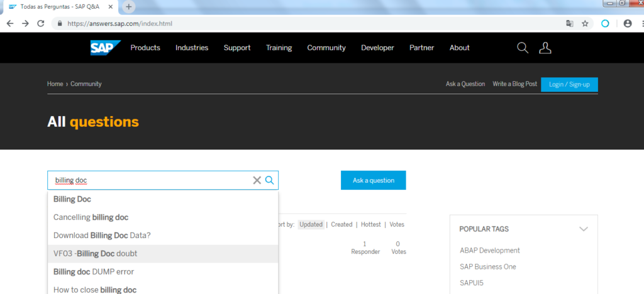This screenshot has height=294, width=644.
Task: Reload the page
Action: point(41,23)
